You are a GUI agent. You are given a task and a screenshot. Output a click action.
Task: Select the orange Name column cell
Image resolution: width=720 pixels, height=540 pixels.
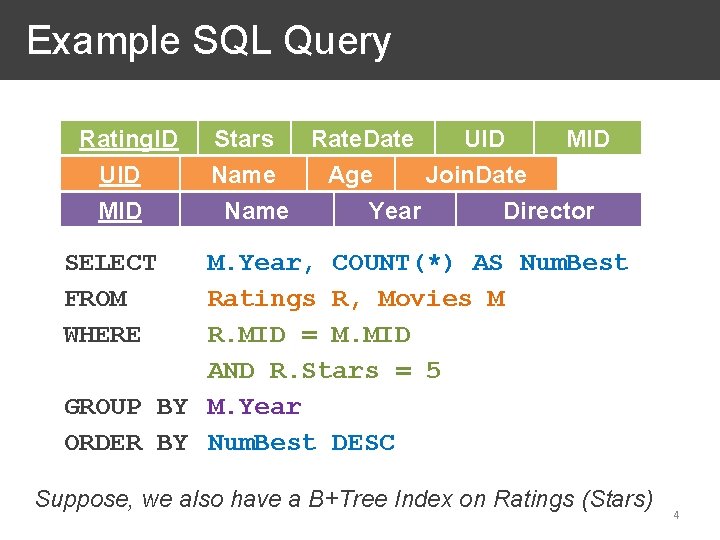pyautogui.click(x=243, y=174)
